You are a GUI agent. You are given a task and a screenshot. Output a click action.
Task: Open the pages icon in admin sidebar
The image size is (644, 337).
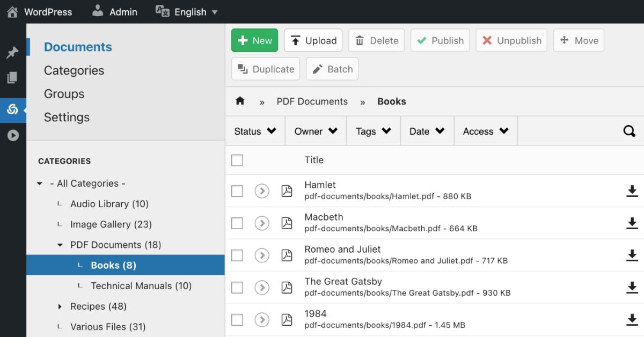12,78
